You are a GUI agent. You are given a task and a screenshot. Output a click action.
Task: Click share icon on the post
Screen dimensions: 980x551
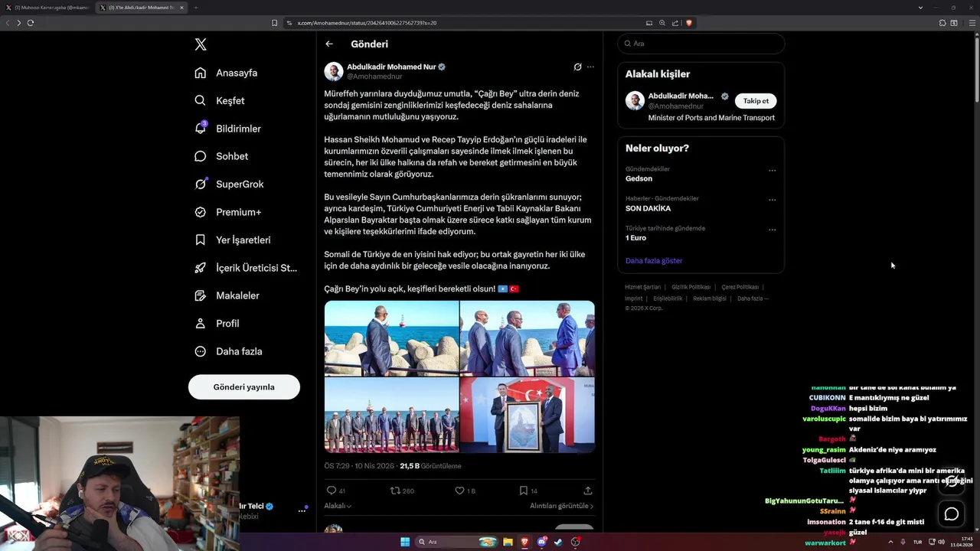tap(588, 491)
